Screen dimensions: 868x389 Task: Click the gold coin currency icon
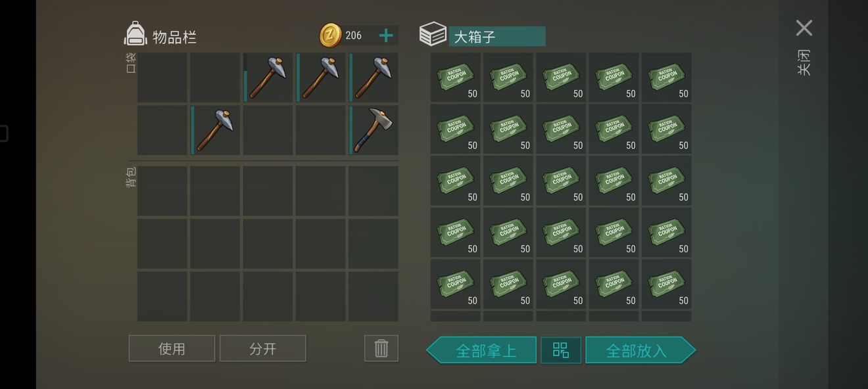331,35
